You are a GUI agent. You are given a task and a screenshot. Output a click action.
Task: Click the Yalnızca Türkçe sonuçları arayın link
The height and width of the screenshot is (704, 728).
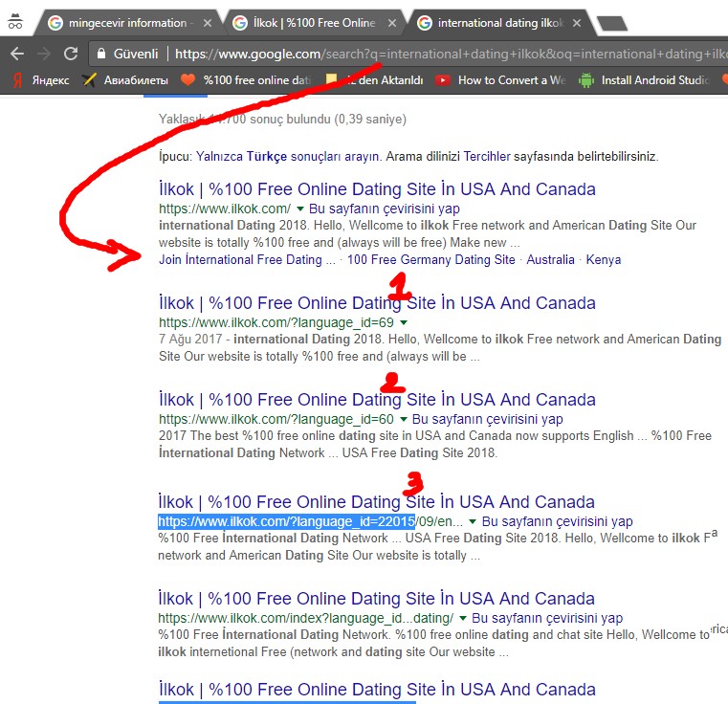click(x=288, y=155)
